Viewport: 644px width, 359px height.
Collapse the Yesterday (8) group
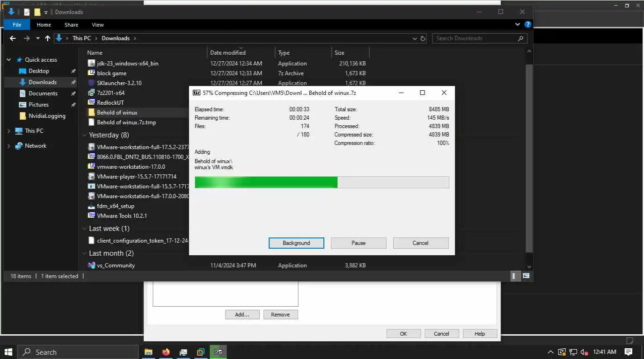click(85, 135)
